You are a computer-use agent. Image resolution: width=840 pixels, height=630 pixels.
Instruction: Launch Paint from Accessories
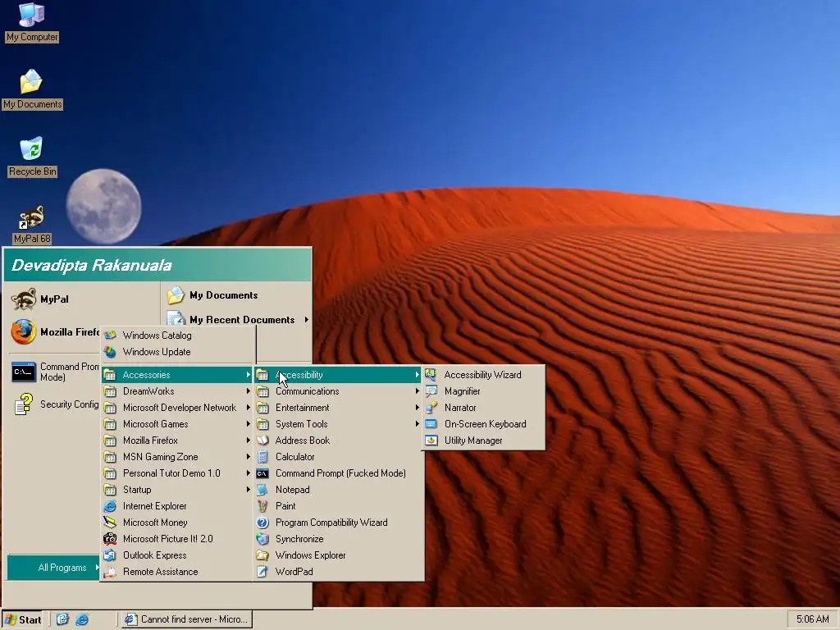point(339,506)
